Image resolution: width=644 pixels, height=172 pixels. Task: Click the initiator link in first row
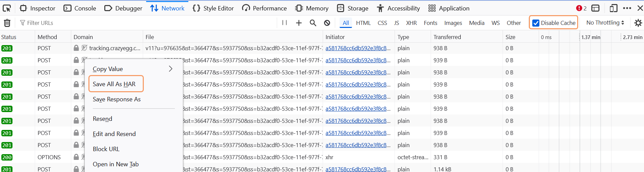pyautogui.click(x=358, y=48)
